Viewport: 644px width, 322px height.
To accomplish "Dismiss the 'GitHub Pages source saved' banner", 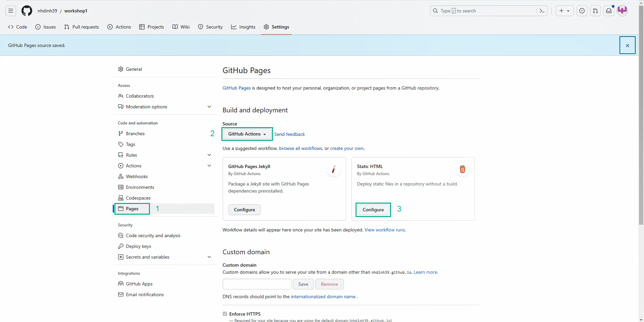I will click(x=627, y=45).
